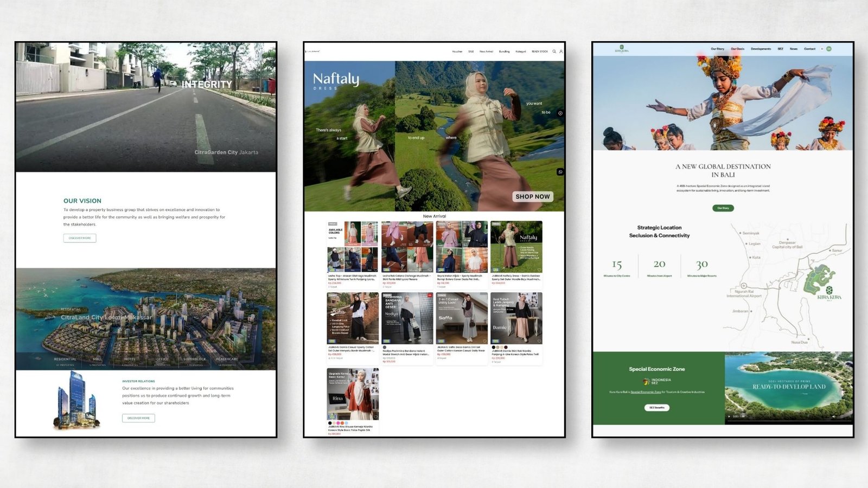The image size is (868, 488).
Task: Open Kategori menu on Naftaly site
Action: [x=521, y=52]
